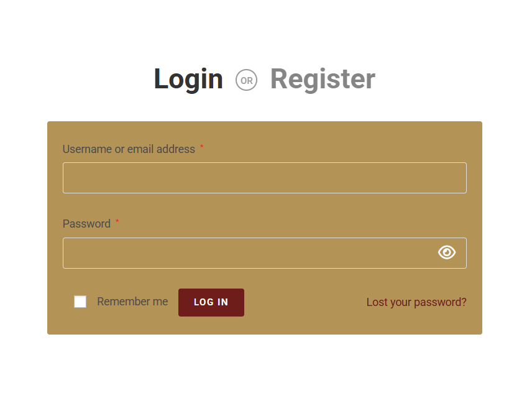Screen dimensions: 532x398
Task: Start password recovery via Lost your password
Action: pos(416,302)
